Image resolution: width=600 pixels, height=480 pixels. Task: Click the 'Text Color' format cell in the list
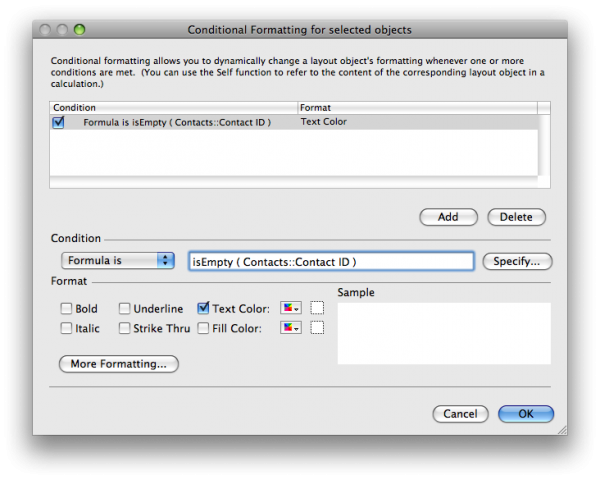point(324,122)
